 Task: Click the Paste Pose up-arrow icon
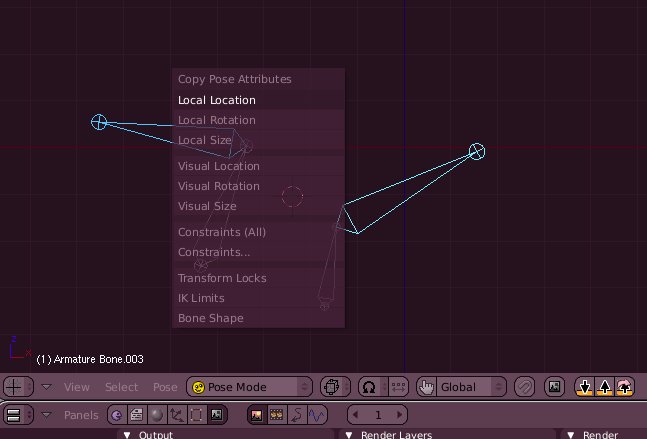click(604, 387)
